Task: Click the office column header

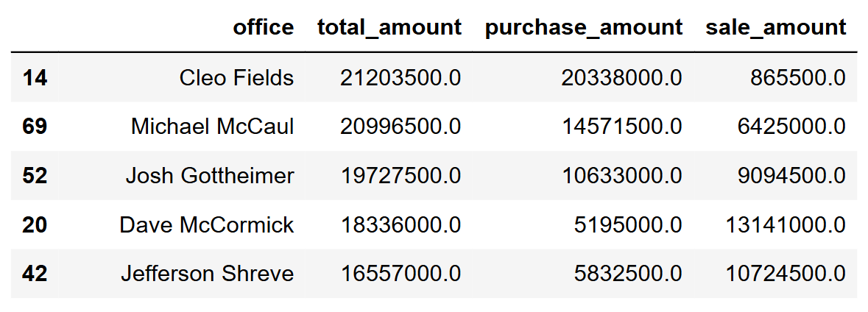Action: (263, 28)
